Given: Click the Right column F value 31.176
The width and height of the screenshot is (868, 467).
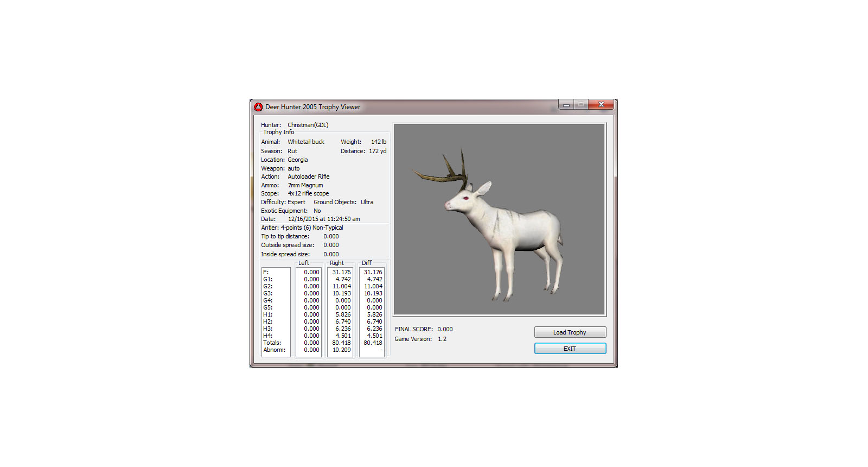Looking at the screenshot, I should click(342, 272).
